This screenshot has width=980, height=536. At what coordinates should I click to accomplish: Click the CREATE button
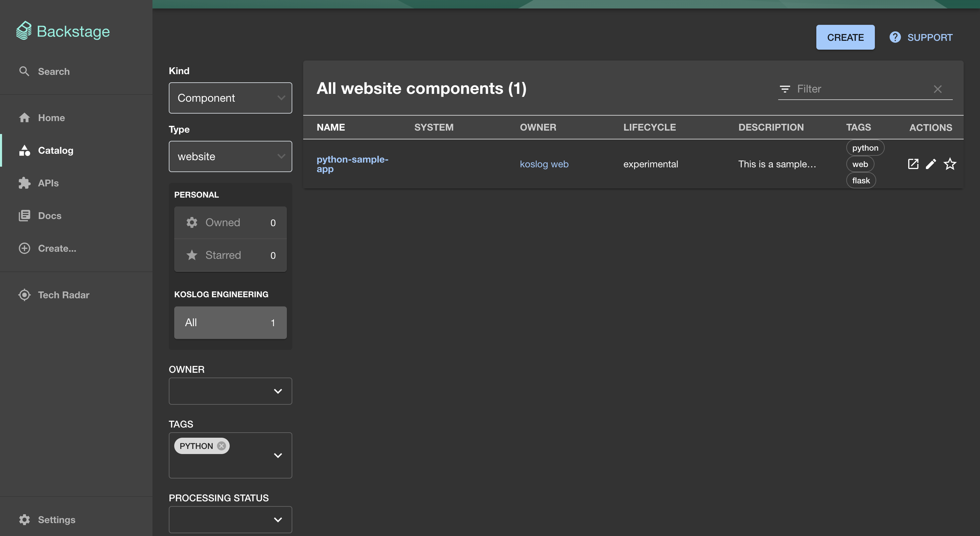[845, 37]
